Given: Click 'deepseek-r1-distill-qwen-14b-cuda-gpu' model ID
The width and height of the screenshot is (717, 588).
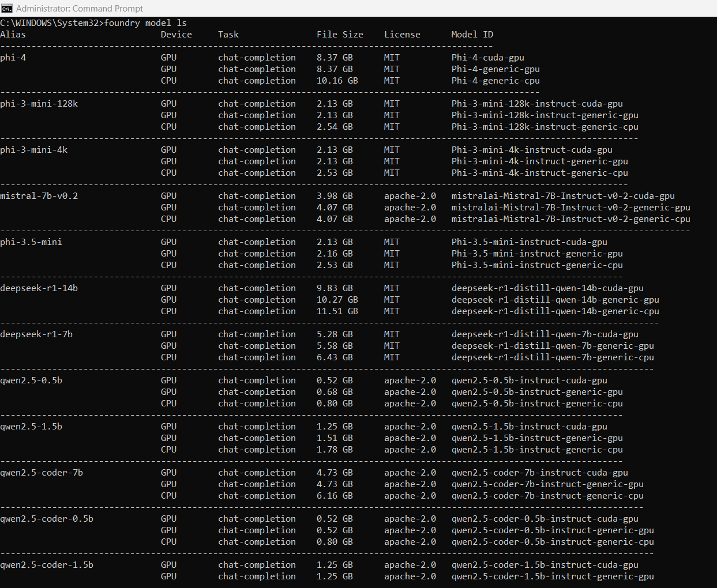Looking at the screenshot, I should [547, 288].
